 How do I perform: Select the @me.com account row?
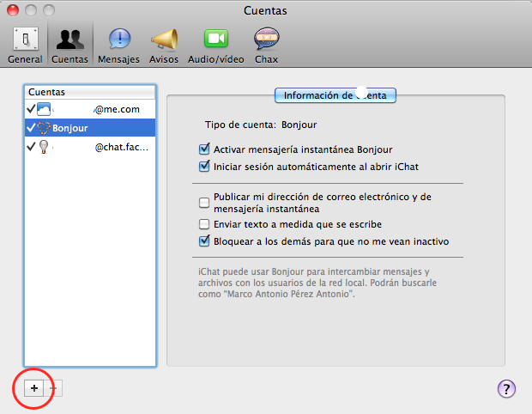click(x=90, y=109)
